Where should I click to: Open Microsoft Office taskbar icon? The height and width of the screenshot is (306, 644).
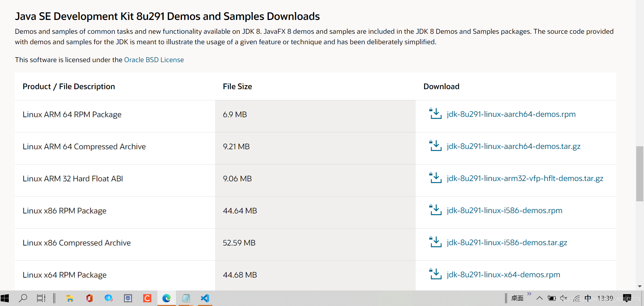(x=89, y=298)
